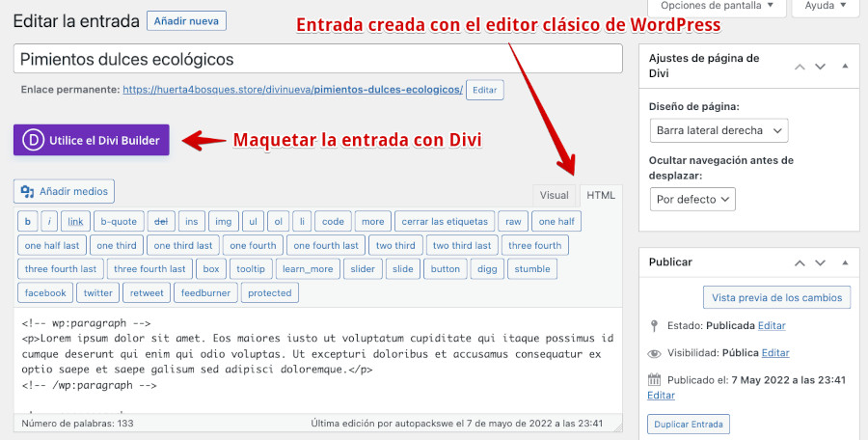Image resolution: width=868 pixels, height=440 pixels.
Task: Edit the publish date
Action: 661,395
